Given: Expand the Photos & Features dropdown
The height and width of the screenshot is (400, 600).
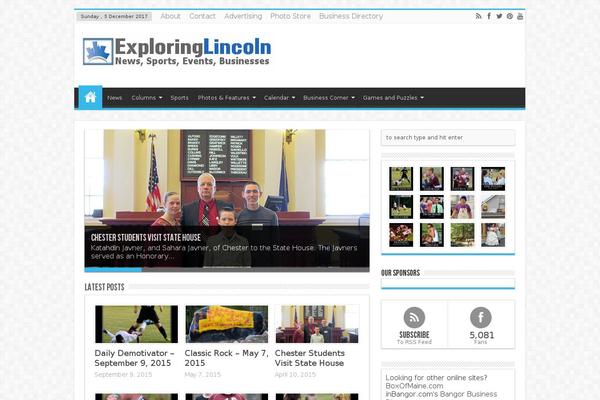Looking at the screenshot, I should (227, 98).
